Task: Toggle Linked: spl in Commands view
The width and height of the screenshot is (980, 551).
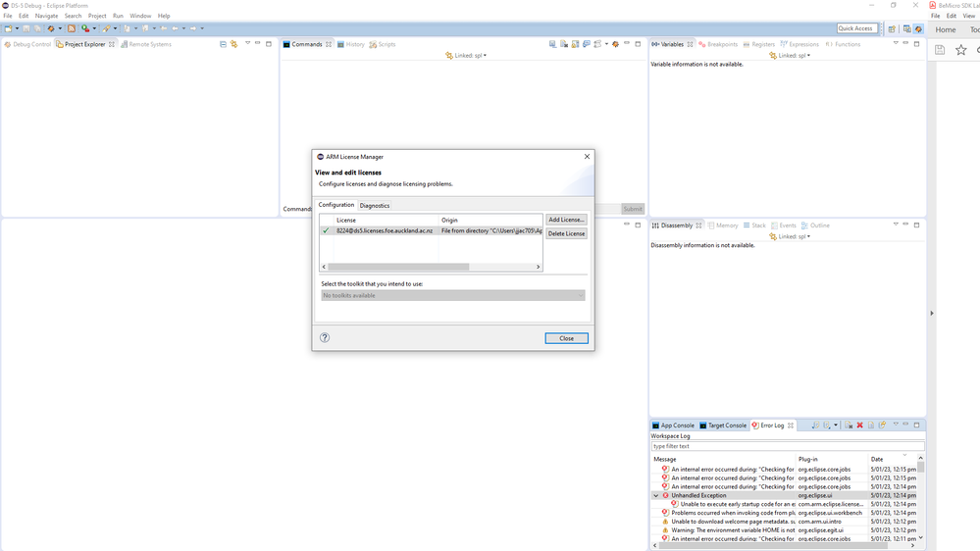Action: [466, 56]
